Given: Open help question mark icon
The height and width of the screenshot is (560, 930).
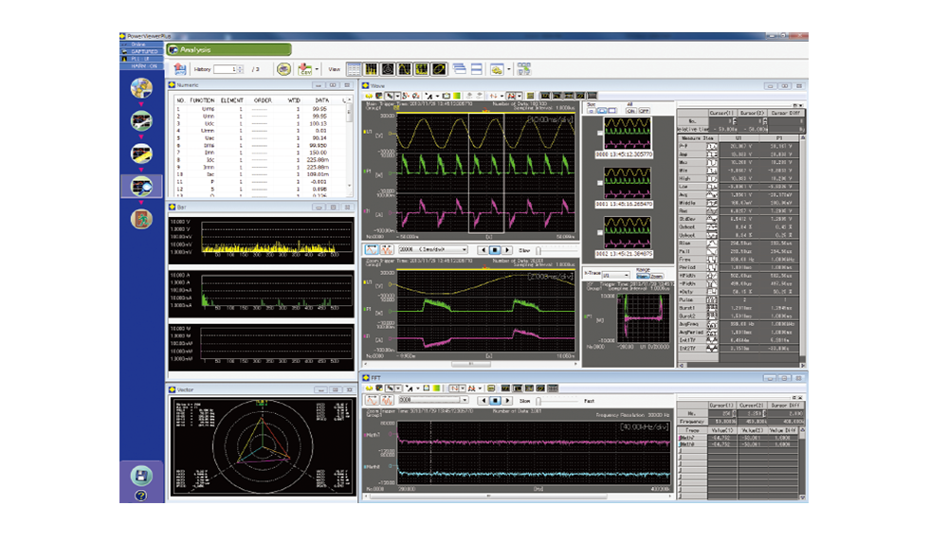Looking at the screenshot, I should tap(140, 496).
